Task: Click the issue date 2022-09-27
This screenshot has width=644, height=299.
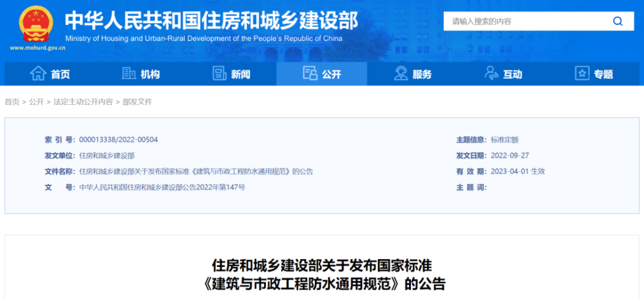Action: tap(508, 156)
